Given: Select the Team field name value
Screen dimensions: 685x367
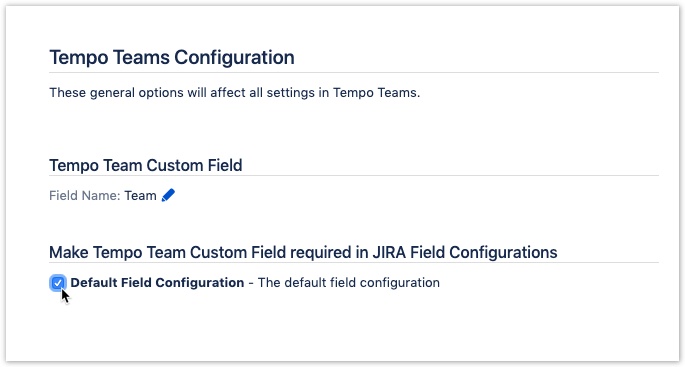Looking at the screenshot, I should [x=140, y=195].
